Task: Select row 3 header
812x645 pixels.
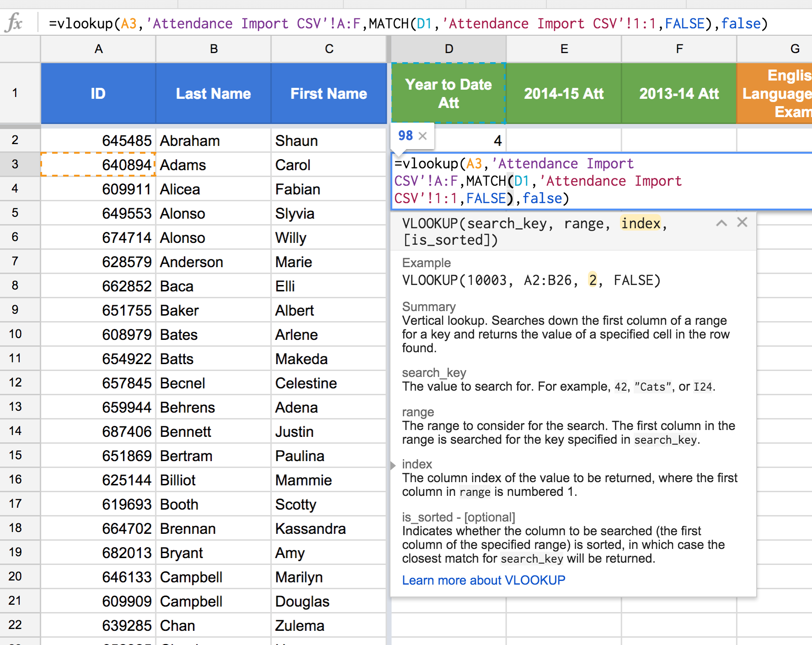Action: pos(20,164)
